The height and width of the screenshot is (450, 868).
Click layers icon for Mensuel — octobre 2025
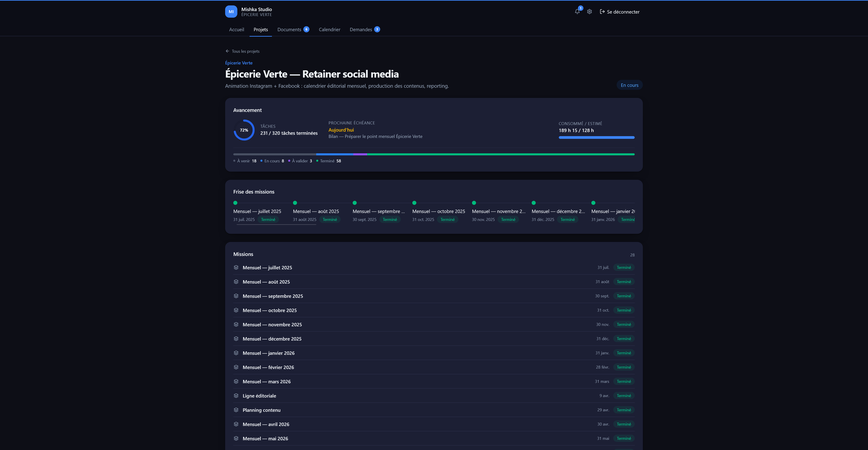[x=236, y=310]
